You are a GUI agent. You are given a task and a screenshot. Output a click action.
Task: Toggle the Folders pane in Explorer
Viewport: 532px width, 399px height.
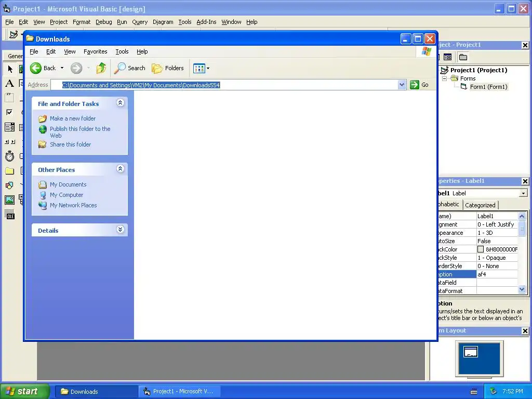[x=168, y=68]
